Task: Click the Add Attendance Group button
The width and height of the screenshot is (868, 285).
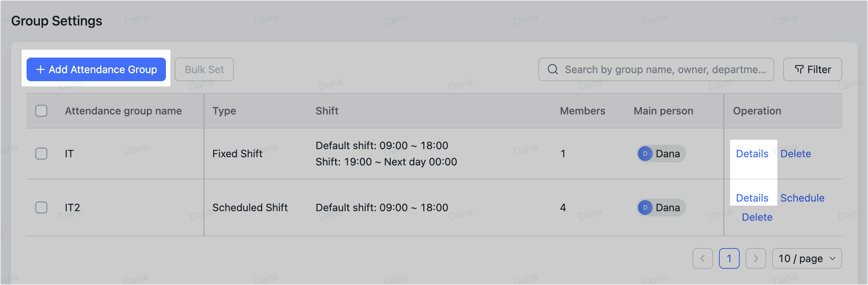Action: click(x=96, y=69)
